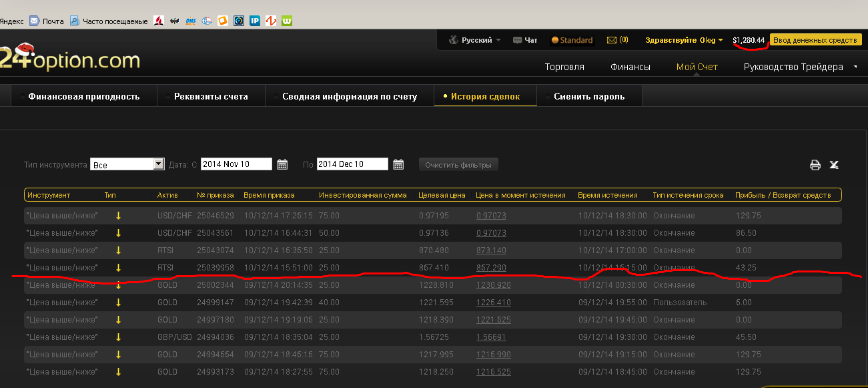The image size is (868, 388).
Task: Open the end date calendar picker
Action: click(398, 164)
